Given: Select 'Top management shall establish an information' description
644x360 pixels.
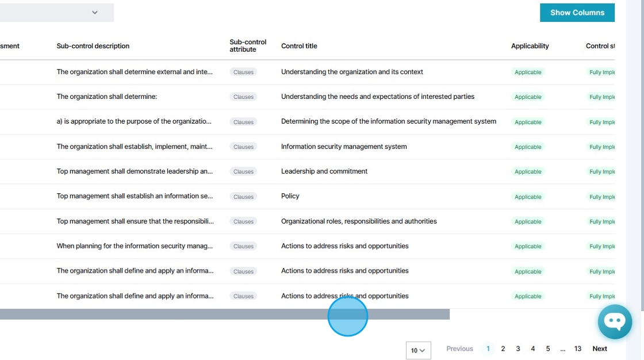Looking at the screenshot, I should click(135, 196).
